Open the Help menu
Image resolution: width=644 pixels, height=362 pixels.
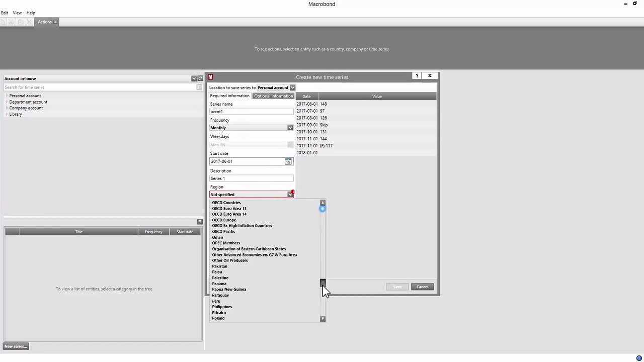coord(31,13)
